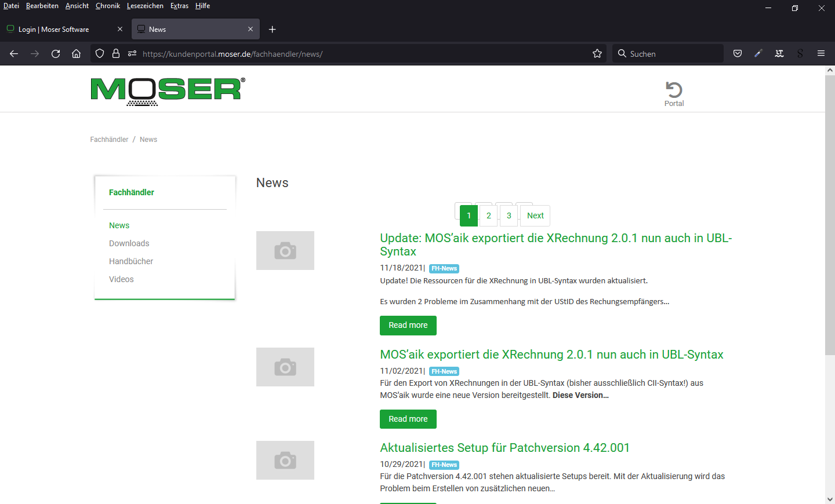Click News in the breadcrumb

(148, 140)
